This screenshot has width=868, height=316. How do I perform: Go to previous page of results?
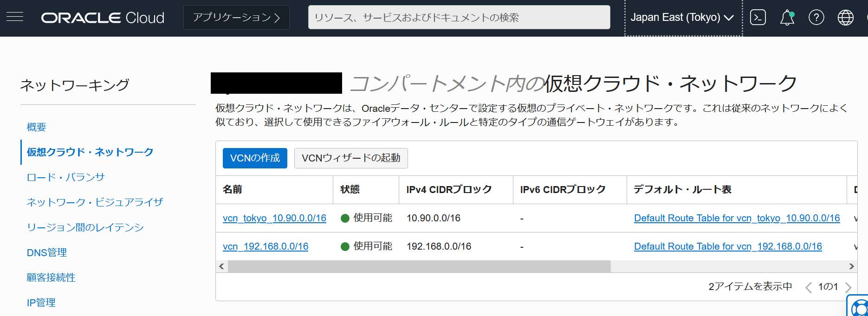[809, 287]
